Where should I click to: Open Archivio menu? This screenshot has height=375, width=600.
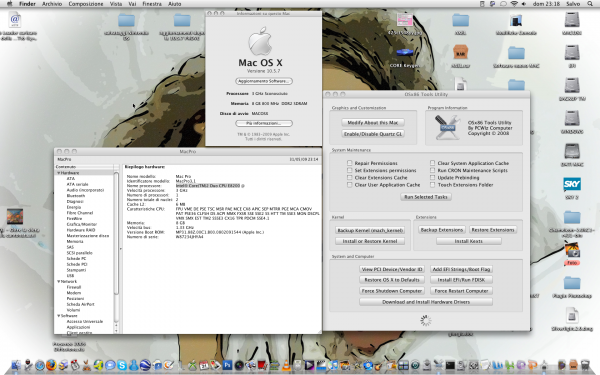click(x=52, y=4)
